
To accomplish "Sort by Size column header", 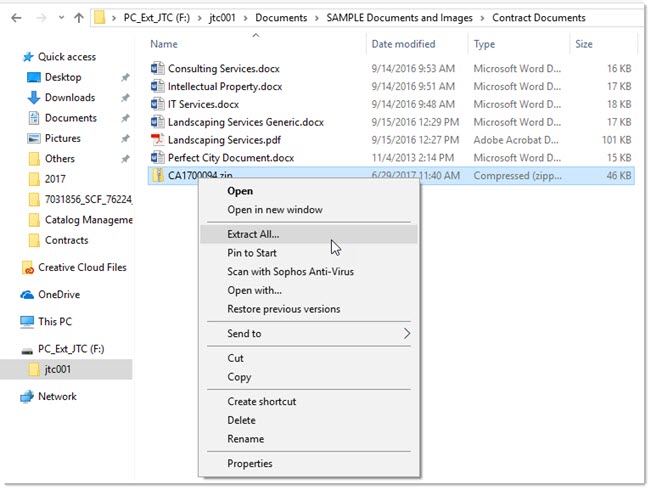I will click(x=584, y=44).
